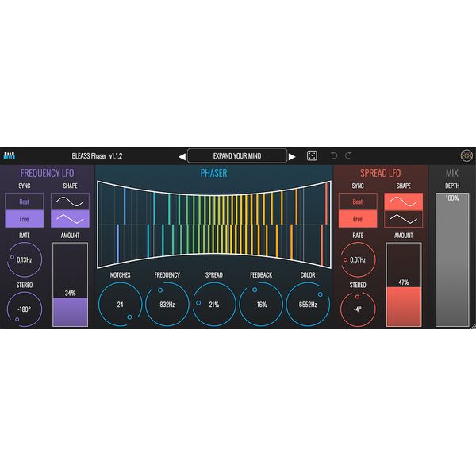This screenshot has height=476, width=476.
Task: Go to the previous preset arrow
Action: coord(181,156)
